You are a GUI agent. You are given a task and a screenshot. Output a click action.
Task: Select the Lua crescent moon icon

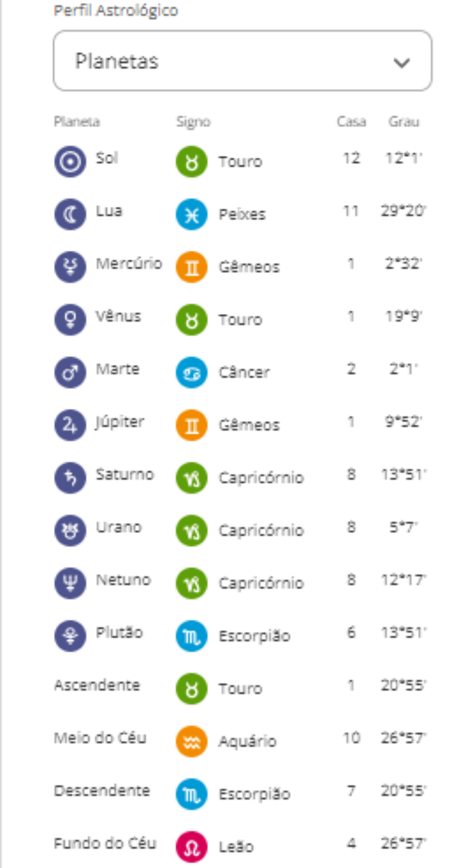point(71,214)
